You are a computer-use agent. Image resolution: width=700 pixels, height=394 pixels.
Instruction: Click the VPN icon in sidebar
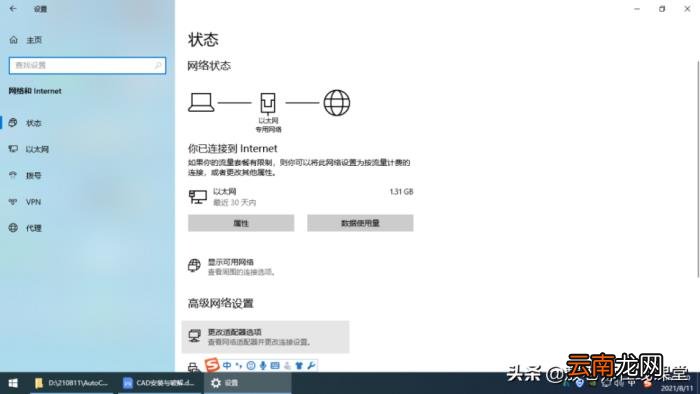[13, 202]
